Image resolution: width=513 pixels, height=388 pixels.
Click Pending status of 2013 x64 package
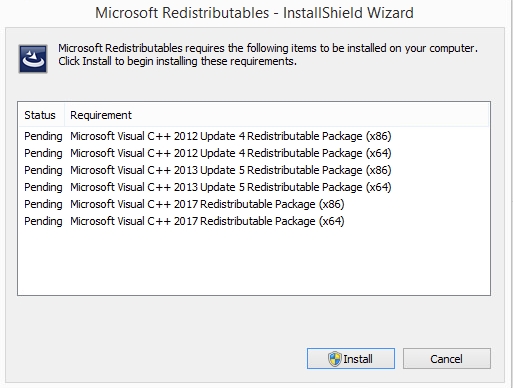[43, 187]
